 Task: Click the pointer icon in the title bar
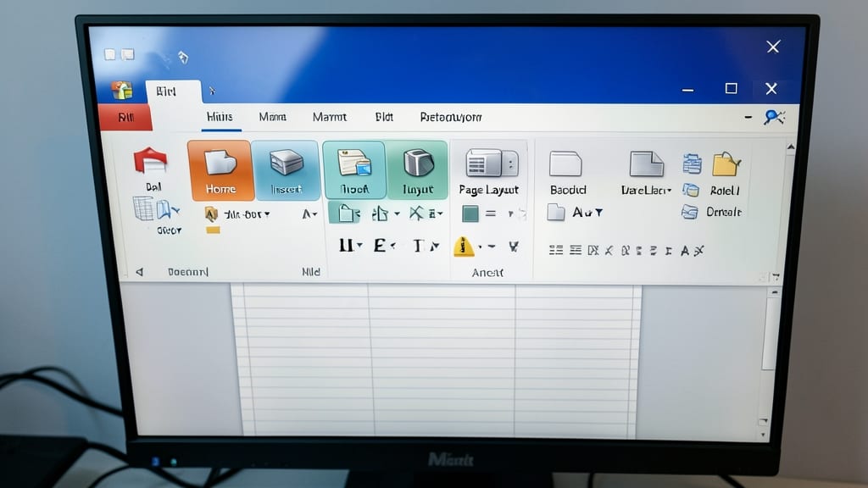click(x=183, y=57)
